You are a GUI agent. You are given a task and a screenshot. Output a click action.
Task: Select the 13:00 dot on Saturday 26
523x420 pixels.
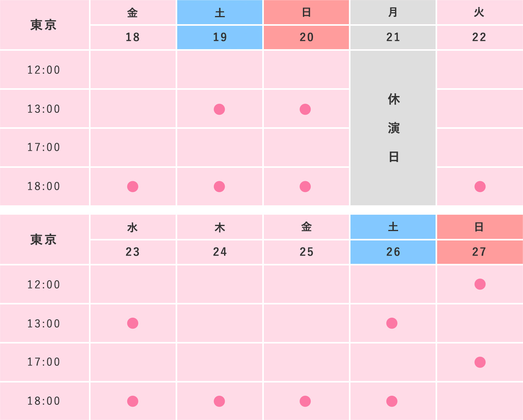(x=392, y=323)
